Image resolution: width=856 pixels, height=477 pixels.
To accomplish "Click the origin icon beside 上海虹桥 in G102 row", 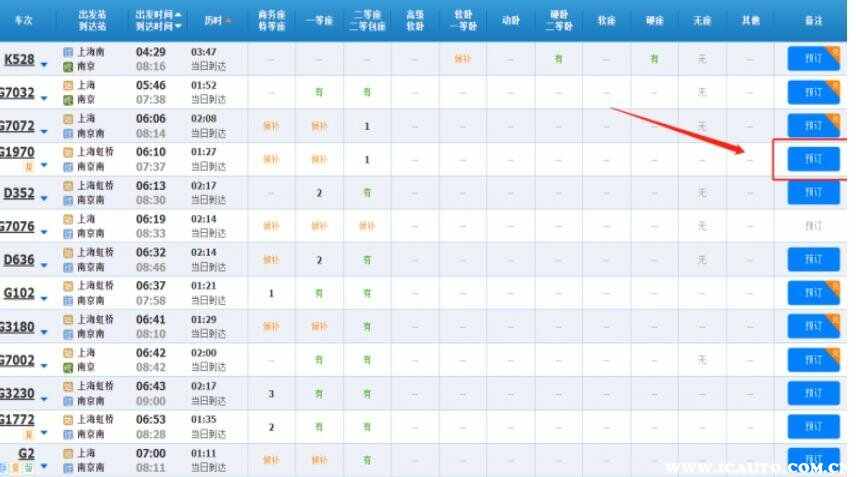I will click(68, 286).
